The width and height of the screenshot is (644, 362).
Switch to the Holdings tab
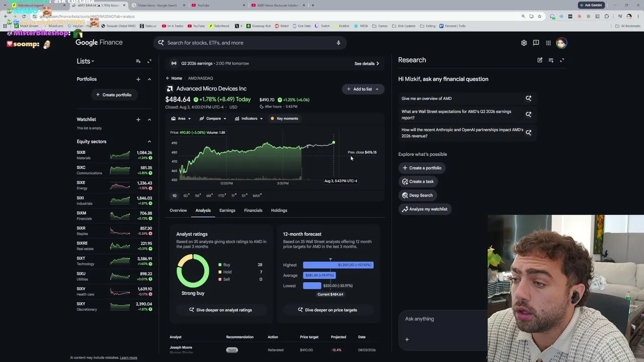279,211
